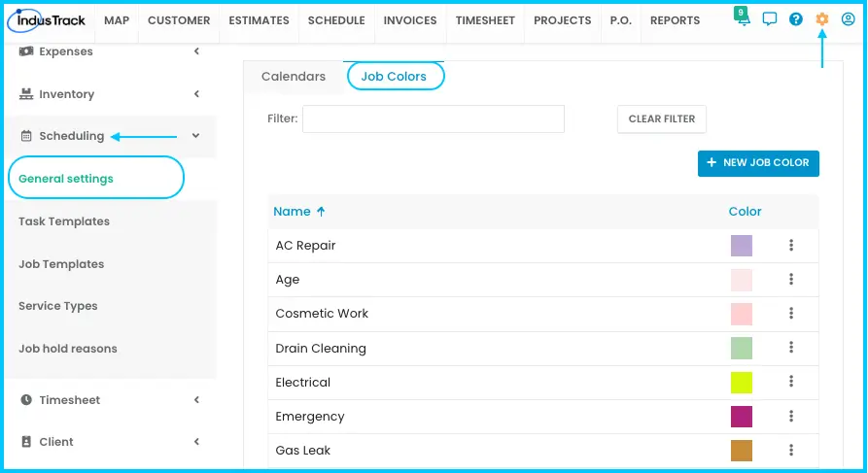Select the Gas Leak row name
Screen dimensions: 868x473
pyautogui.click(x=303, y=451)
